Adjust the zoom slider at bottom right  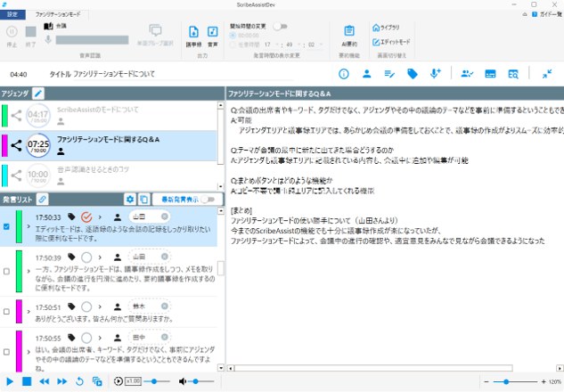505,381
